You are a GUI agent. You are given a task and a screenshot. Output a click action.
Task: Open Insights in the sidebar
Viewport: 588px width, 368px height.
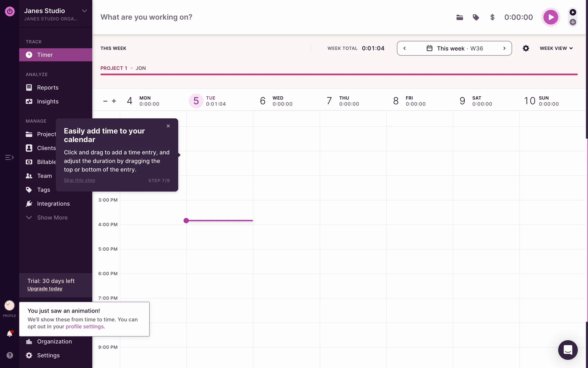click(x=47, y=102)
